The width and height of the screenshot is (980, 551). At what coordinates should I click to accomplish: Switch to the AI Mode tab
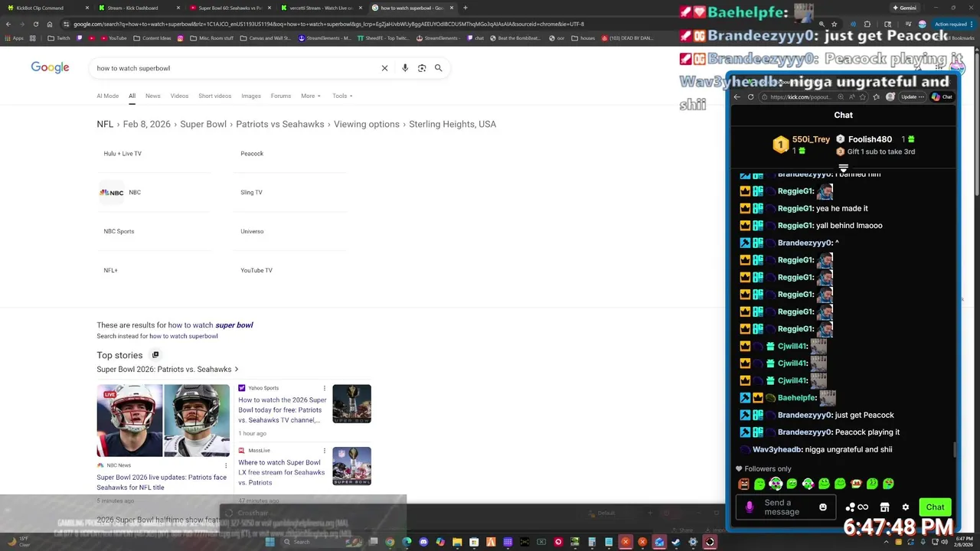pos(107,96)
